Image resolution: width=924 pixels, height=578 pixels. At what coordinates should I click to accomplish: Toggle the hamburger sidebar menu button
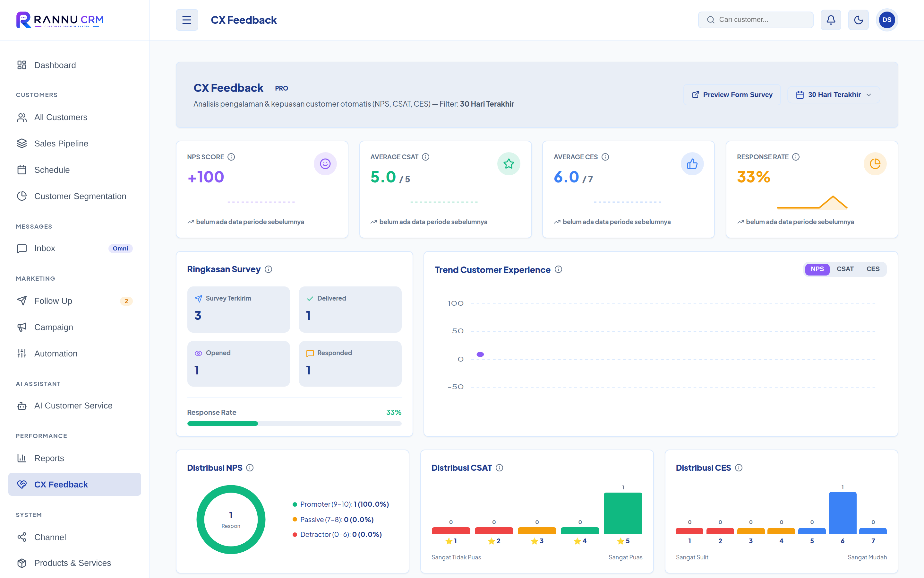pos(187,20)
